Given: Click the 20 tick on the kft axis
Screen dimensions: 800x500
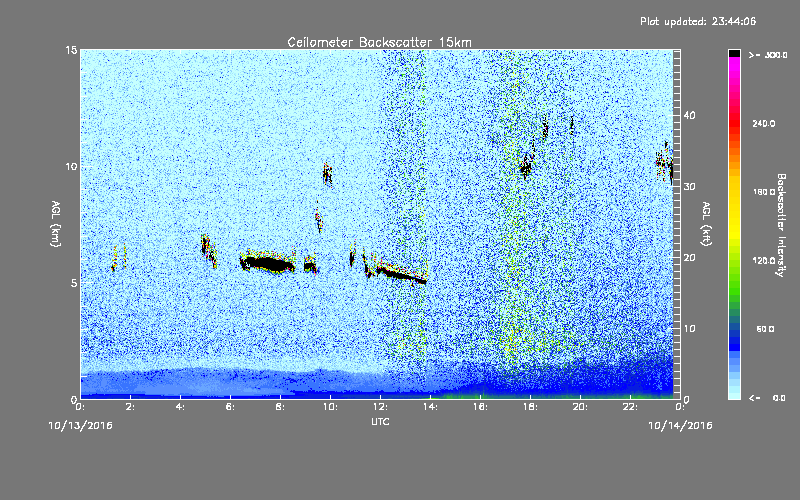Looking at the screenshot, I should point(689,258).
